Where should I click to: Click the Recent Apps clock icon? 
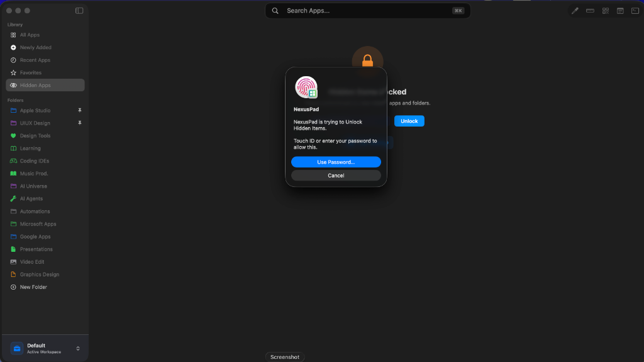click(13, 60)
